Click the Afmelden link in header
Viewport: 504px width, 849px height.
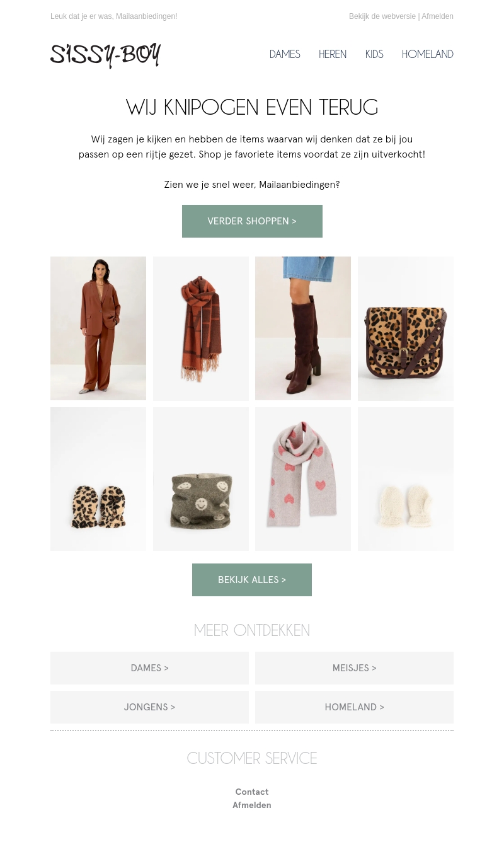coord(437,16)
